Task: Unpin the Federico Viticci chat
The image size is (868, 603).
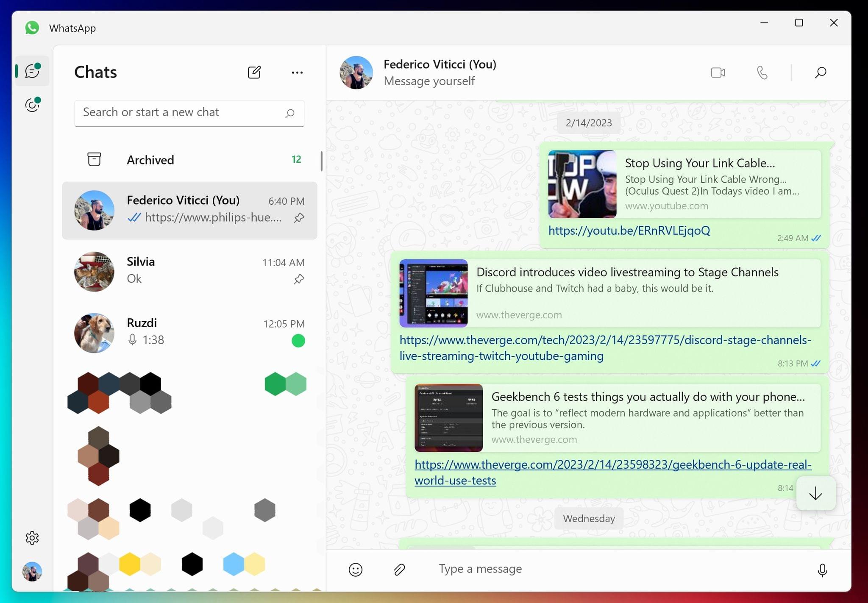Action: tap(299, 217)
